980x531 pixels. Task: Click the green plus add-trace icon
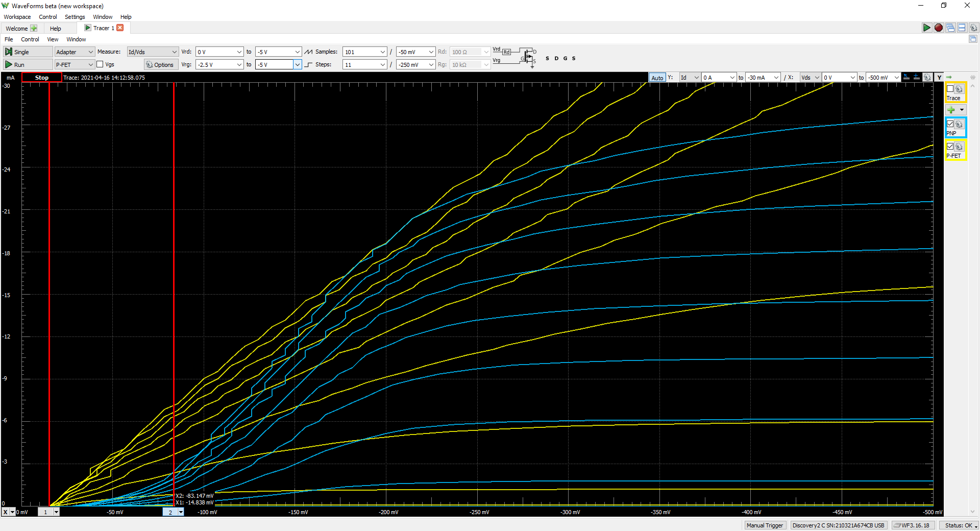tap(951, 110)
